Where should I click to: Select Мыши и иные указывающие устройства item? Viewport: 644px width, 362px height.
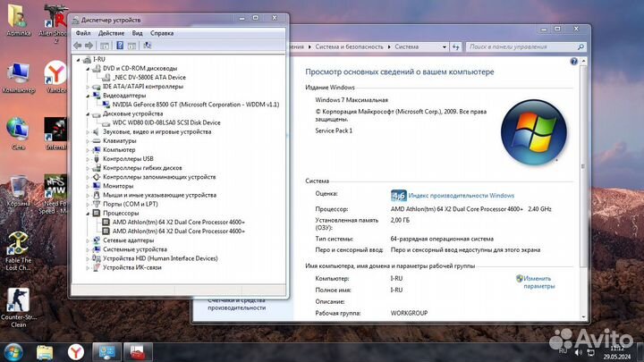tap(159, 195)
